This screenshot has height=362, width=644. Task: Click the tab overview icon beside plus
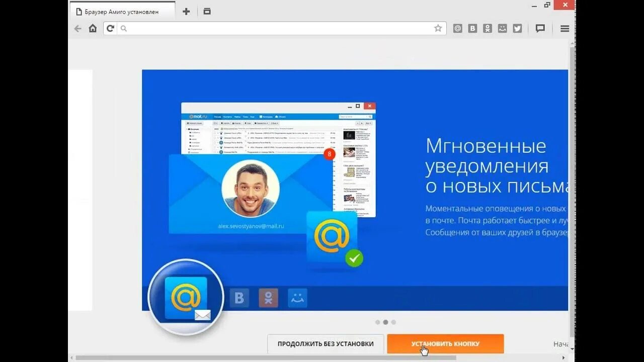click(x=207, y=11)
